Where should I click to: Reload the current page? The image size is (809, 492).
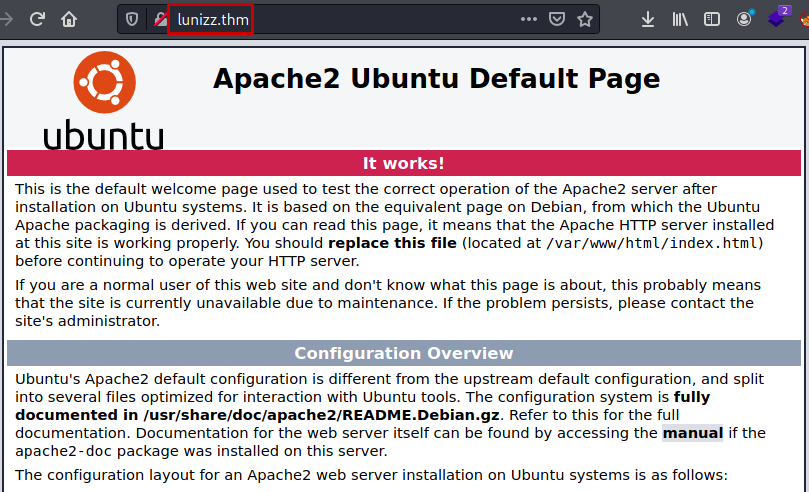pyautogui.click(x=37, y=20)
